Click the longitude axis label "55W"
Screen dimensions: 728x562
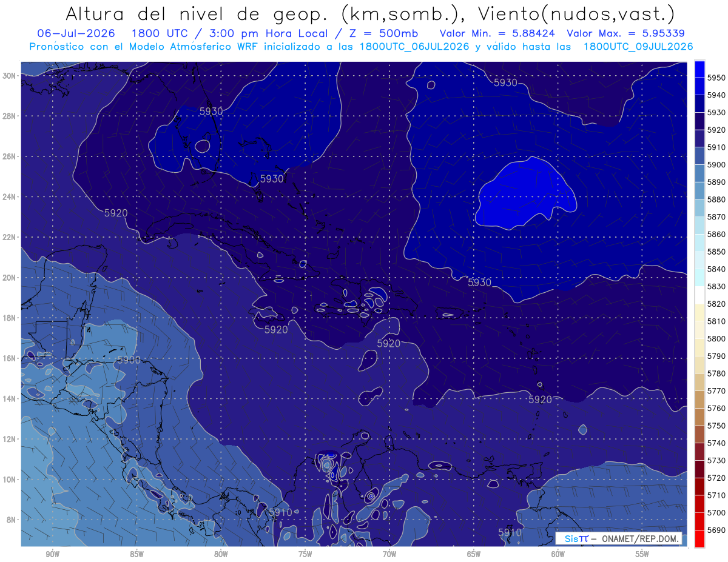point(642,555)
